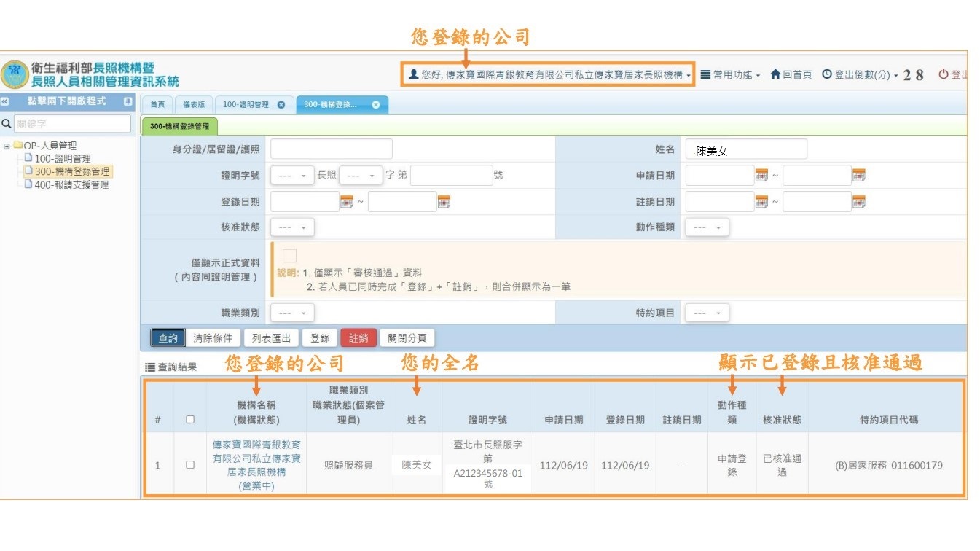Click the 登出 power icon

coord(943,74)
